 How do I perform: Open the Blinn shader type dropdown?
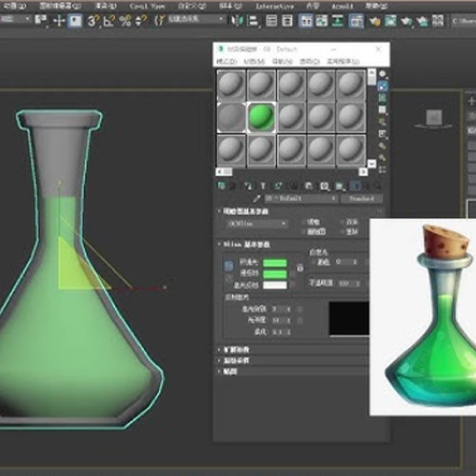257,224
